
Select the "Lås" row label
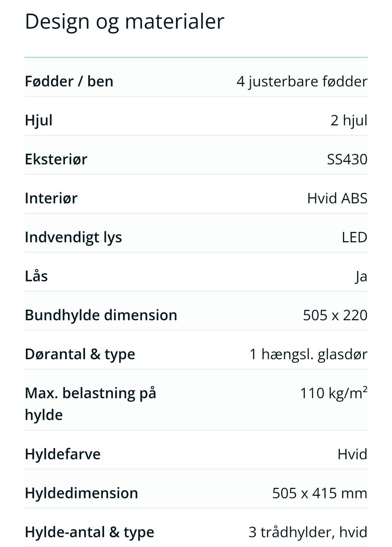coord(36,276)
